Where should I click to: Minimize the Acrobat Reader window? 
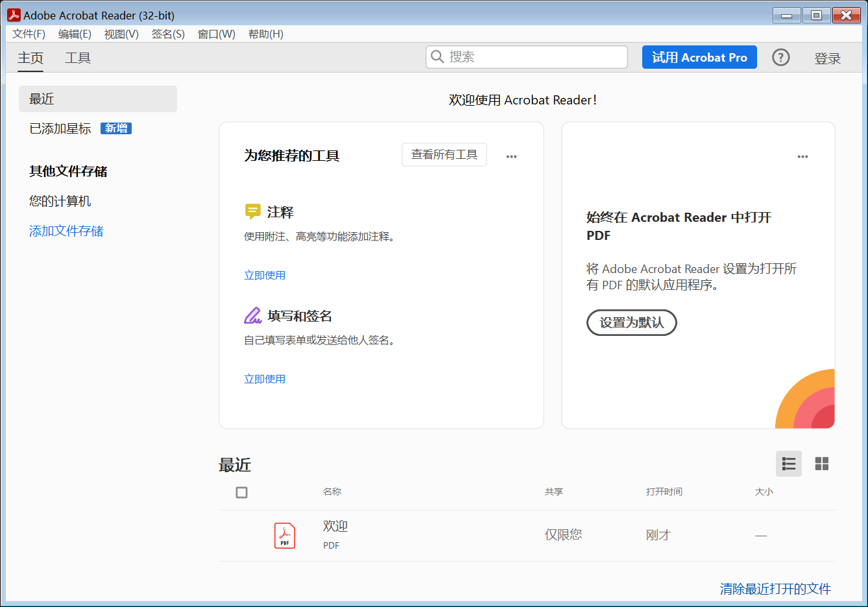(x=786, y=16)
